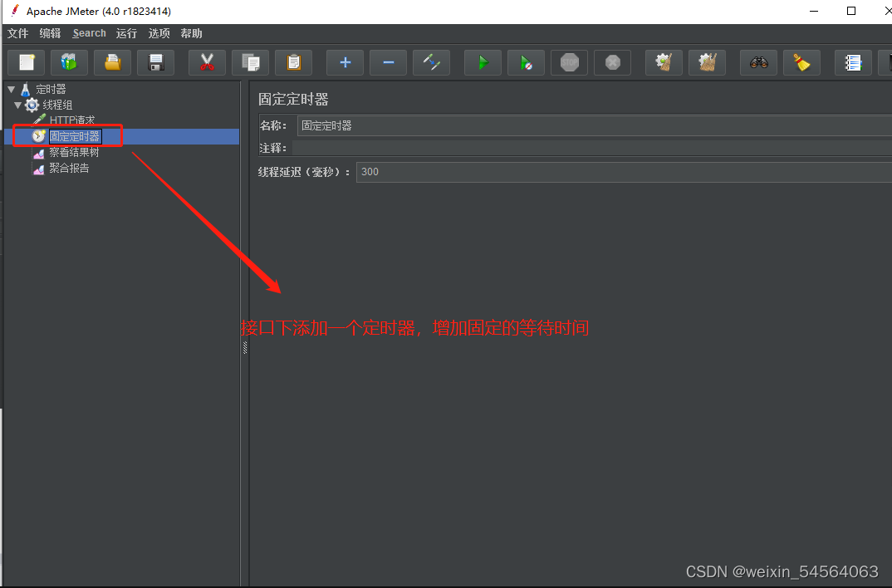The image size is (892, 588).
Task: Click the 名称 field containing 固定定时器
Action: (x=594, y=125)
